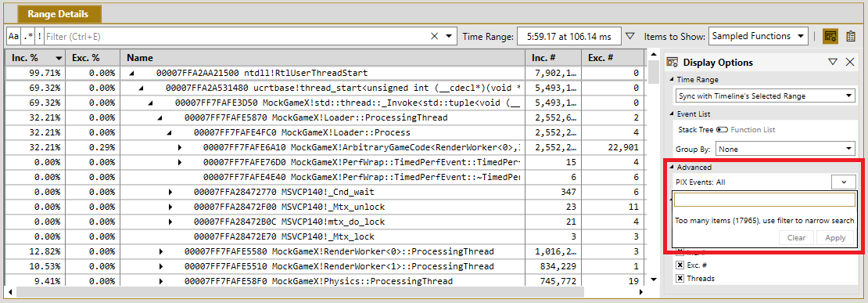
Task: Clear filter text with the X icon
Action: pyautogui.click(x=434, y=37)
